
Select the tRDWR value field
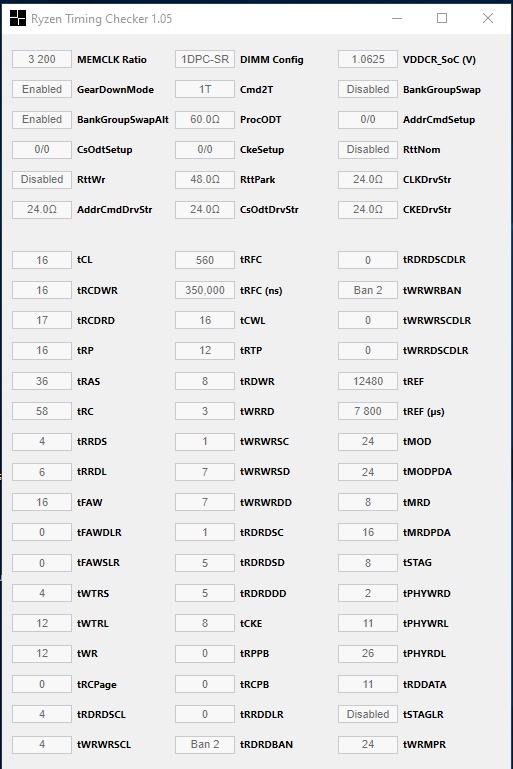(x=205, y=381)
